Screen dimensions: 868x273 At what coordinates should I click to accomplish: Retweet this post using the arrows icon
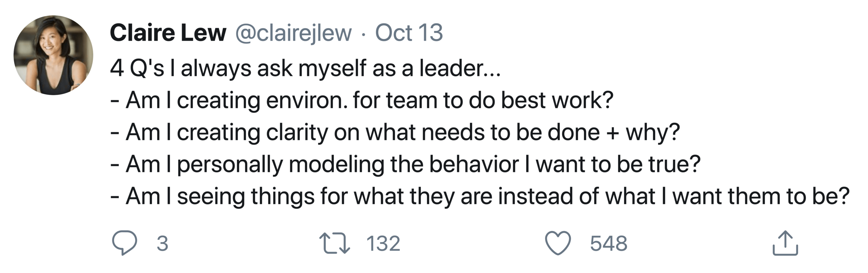click(335, 243)
